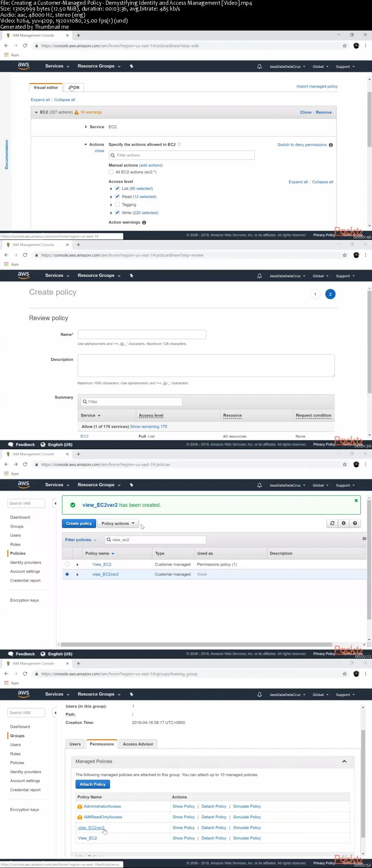Click the view_ec2 policy search field

pos(155,540)
